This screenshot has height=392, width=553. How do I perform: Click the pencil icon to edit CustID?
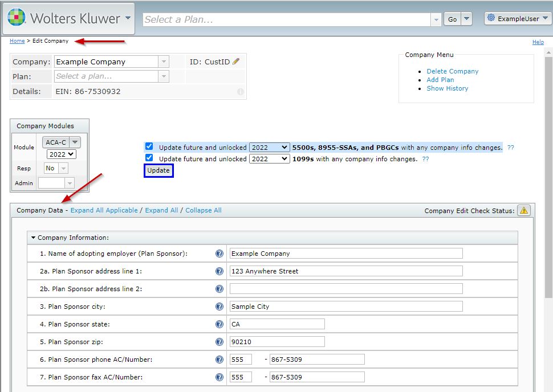click(236, 62)
